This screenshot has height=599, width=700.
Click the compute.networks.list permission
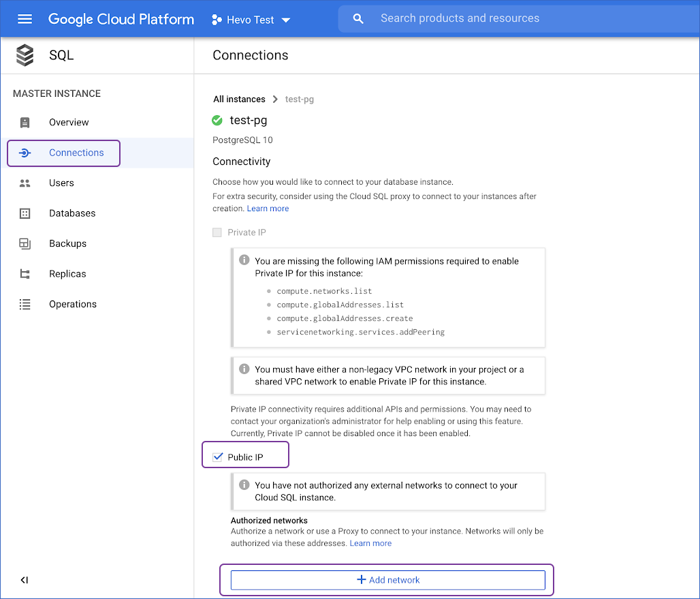pos(324,291)
